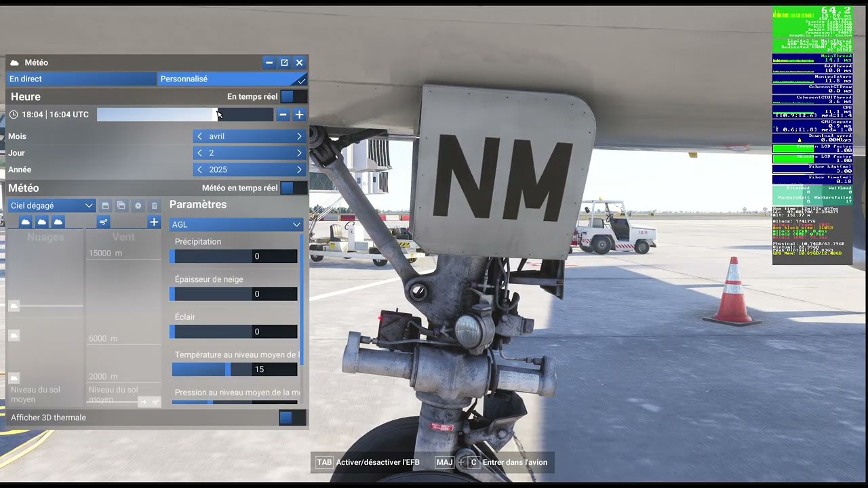
Task: Select the middle cloud layer button above Nuages
Action: point(42,222)
